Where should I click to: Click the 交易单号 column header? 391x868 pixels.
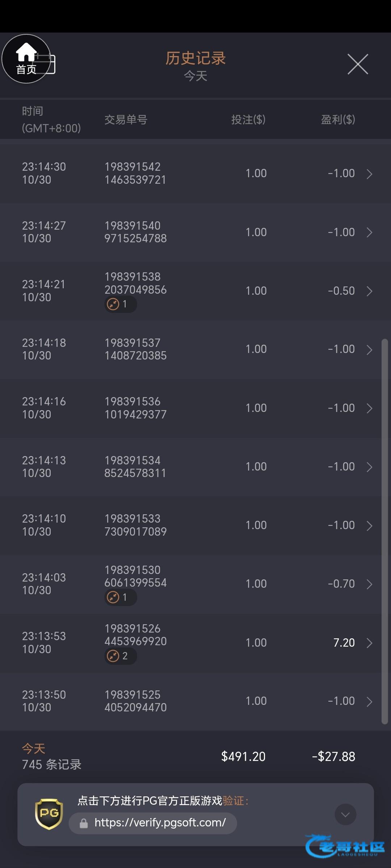click(126, 120)
